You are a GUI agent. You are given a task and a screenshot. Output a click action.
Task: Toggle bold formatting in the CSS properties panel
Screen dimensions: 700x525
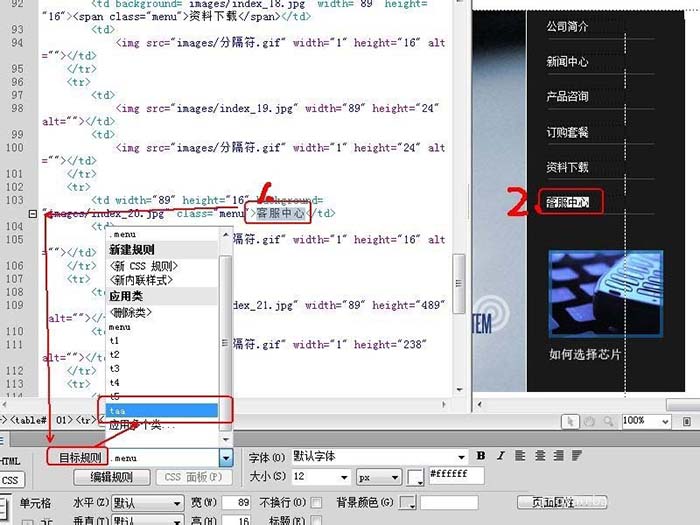(481, 456)
